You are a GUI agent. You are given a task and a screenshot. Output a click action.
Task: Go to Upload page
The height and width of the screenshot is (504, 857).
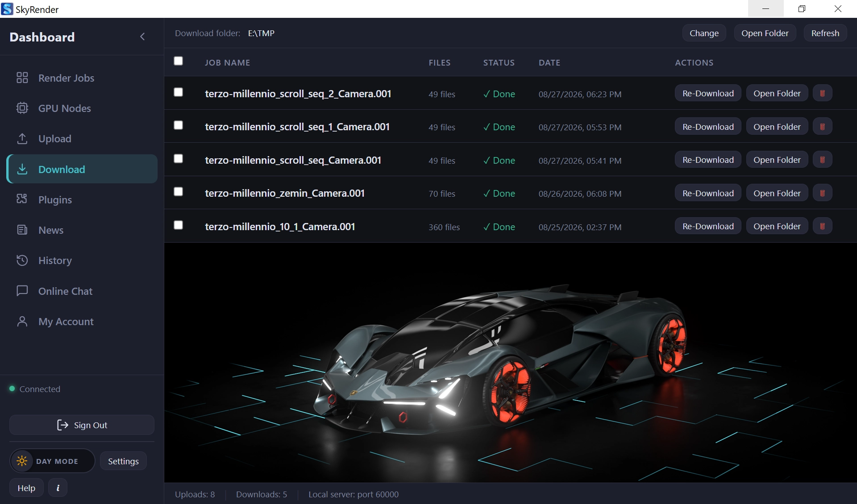pyautogui.click(x=82, y=139)
